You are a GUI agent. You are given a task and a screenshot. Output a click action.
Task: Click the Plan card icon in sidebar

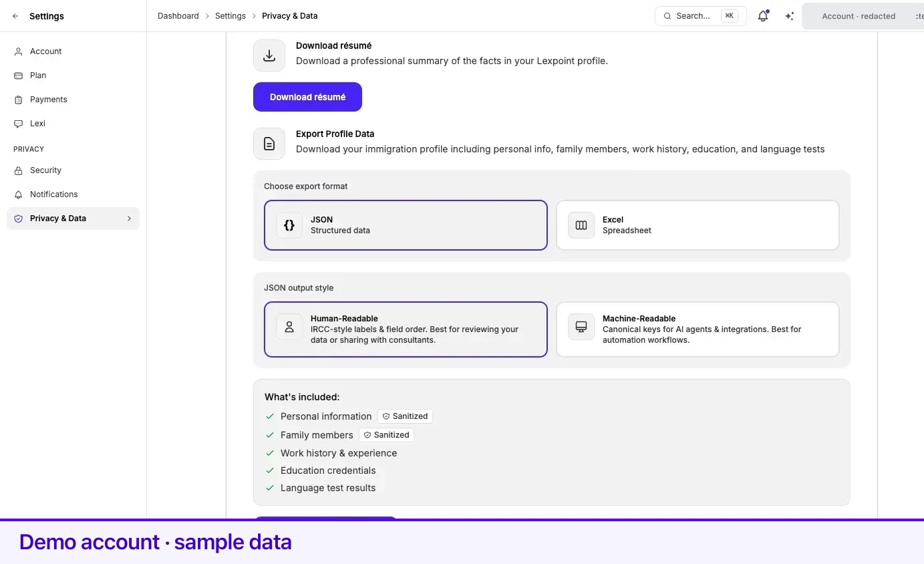[x=18, y=76]
